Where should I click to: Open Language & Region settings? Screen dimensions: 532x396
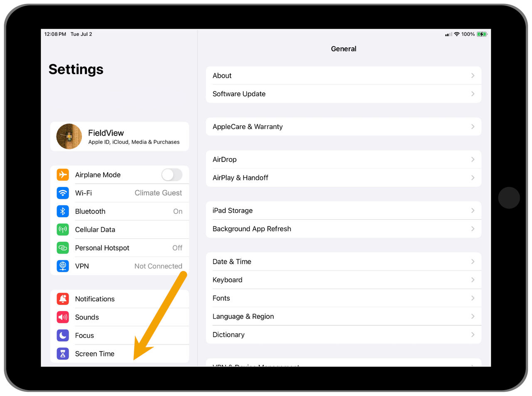click(x=344, y=317)
